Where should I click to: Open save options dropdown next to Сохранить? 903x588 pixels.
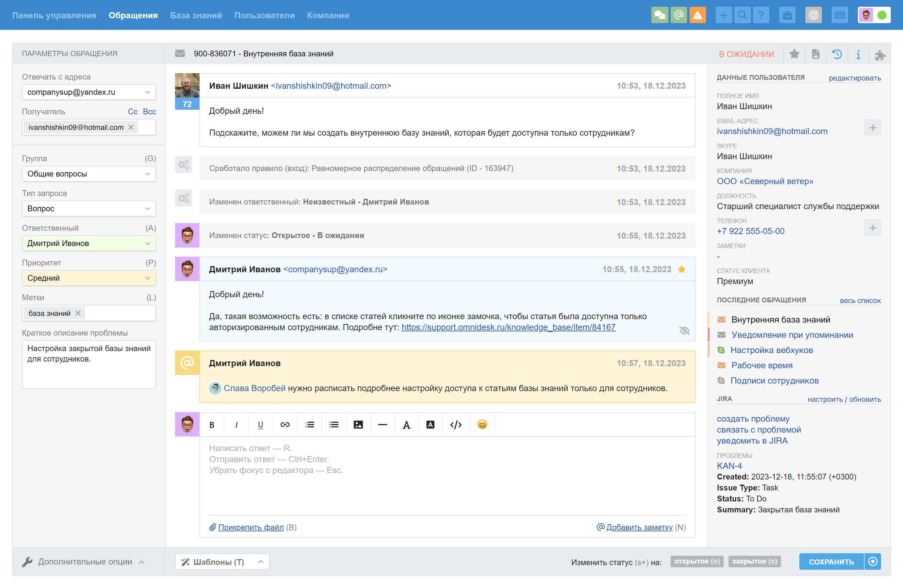[x=873, y=561]
